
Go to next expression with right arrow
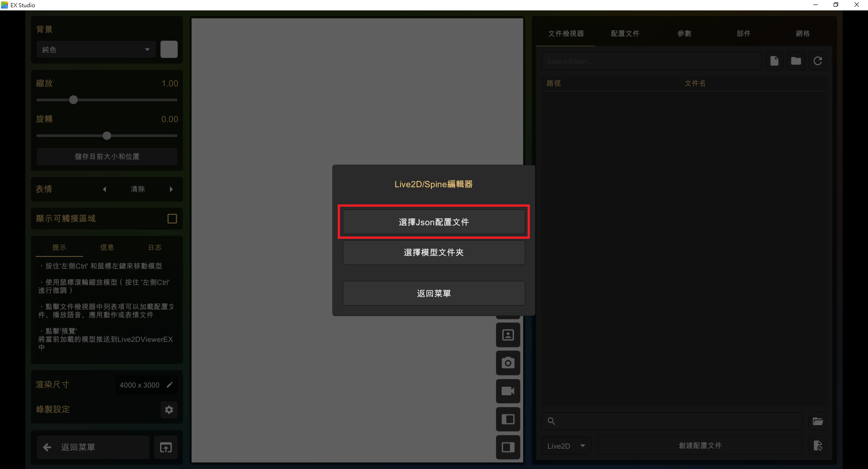[171, 189]
